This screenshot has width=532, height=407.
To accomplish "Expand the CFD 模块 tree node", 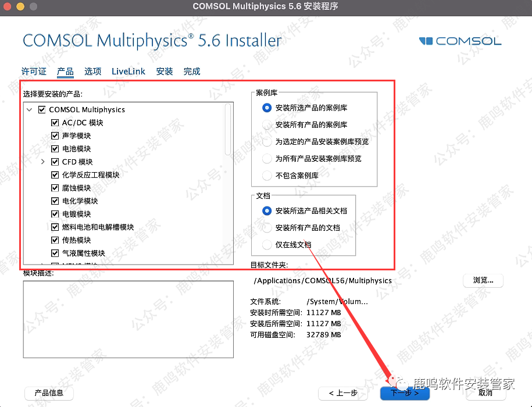I will [x=43, y=162].
